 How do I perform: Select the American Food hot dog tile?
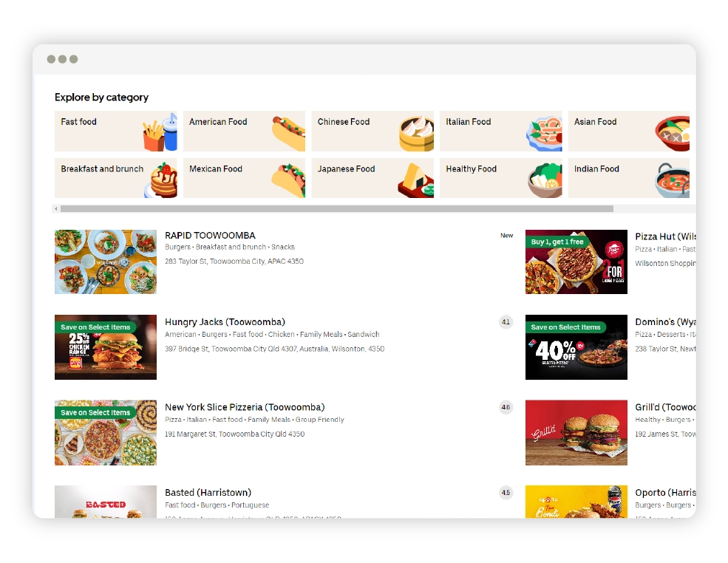coord(244,131)
